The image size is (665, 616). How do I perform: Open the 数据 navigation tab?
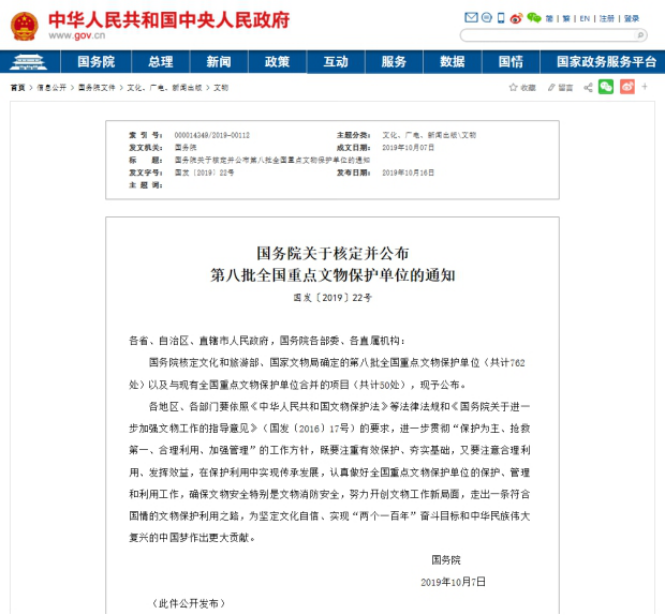pos(453,62)
